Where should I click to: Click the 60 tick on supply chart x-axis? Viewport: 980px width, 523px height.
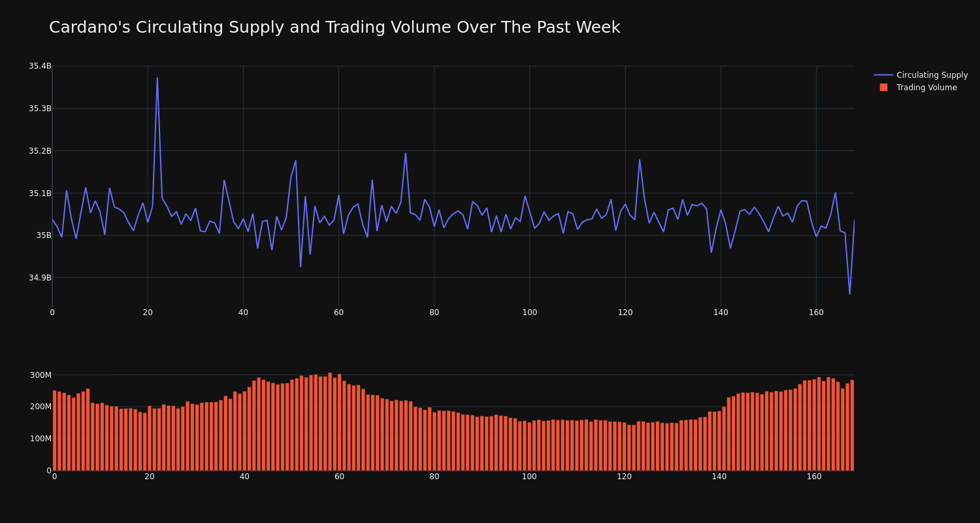pyautogui.click(x=338, y=312)
